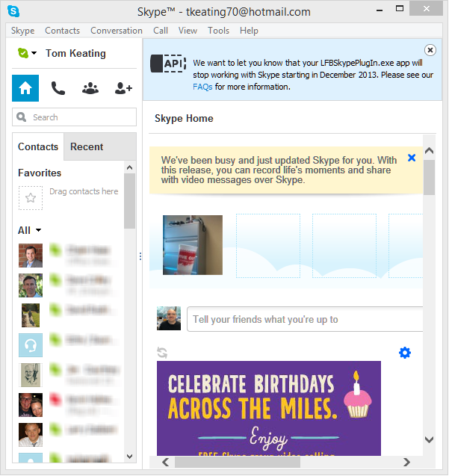Open the feed settings gear icon
The image size is (449, 476).
405,352
